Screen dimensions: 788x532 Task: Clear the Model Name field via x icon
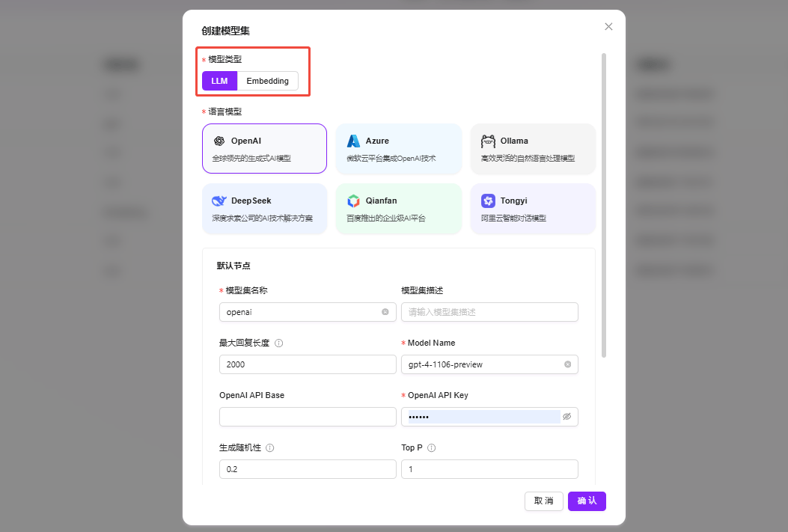pos(567,364)
